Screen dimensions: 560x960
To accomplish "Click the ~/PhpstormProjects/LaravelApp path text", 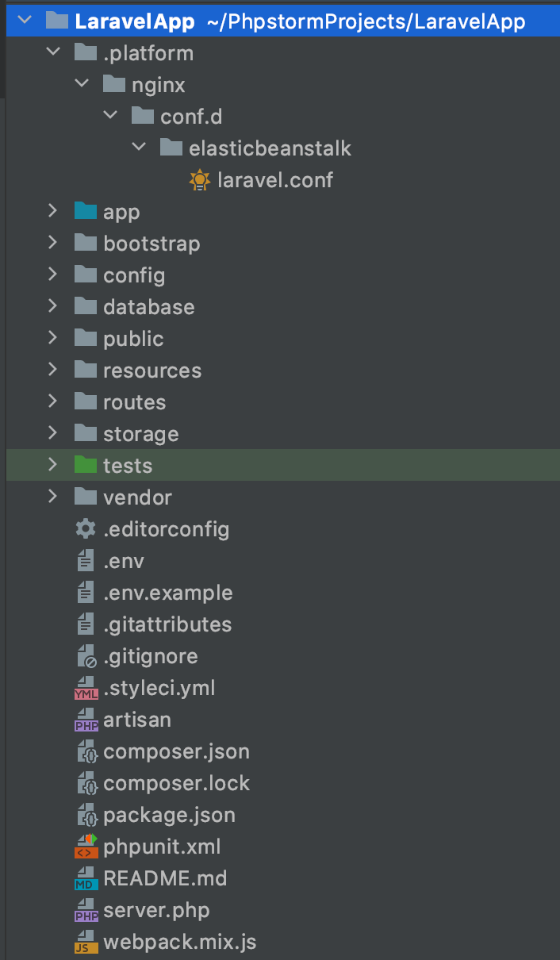I will coord(366,21).
